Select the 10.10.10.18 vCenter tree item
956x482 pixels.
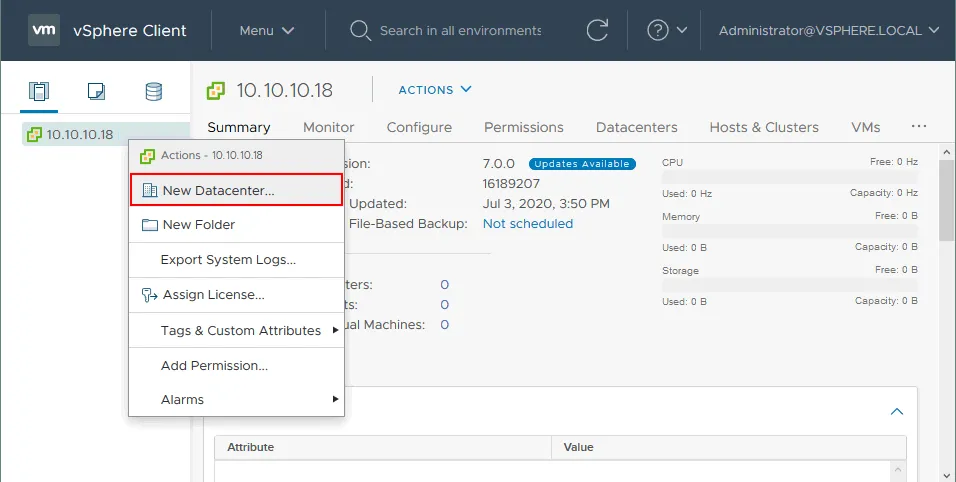click(79, 134)
